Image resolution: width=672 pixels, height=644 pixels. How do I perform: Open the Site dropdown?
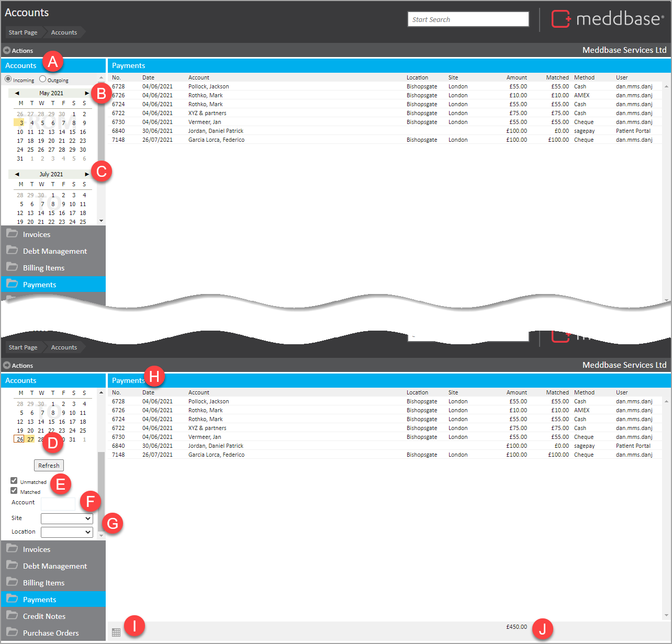[x=67, y=518]
